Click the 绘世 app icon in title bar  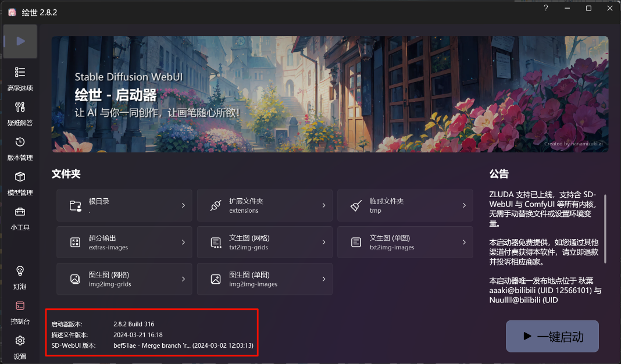pos(12,12)
